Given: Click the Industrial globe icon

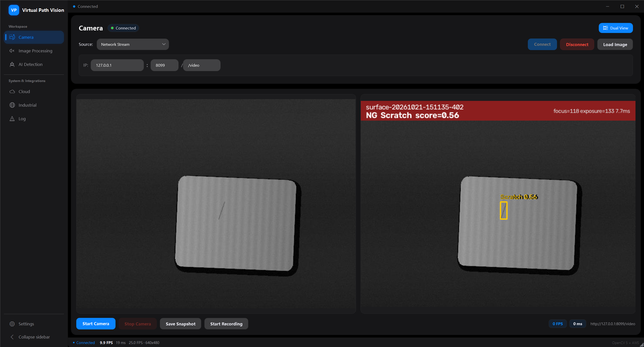Looking at the screenshot, I should 12,105.
